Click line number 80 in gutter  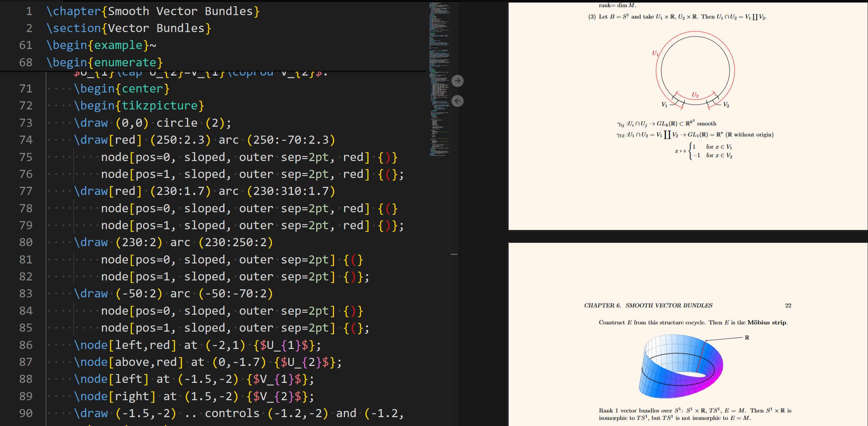[26, 242]
